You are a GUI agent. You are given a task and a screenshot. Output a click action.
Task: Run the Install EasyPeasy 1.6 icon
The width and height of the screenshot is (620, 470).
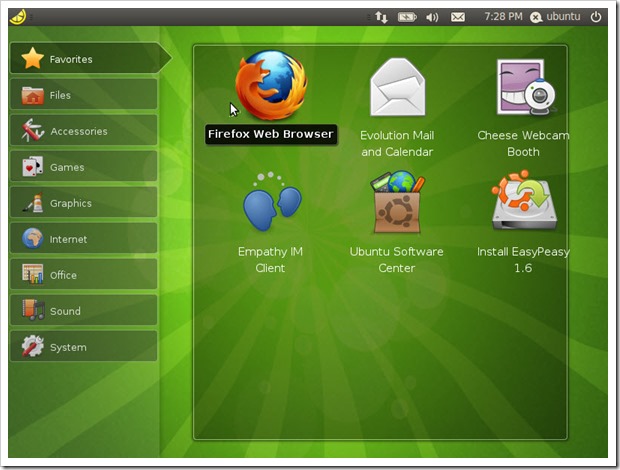pyautogui.click(x=524, y=201)
